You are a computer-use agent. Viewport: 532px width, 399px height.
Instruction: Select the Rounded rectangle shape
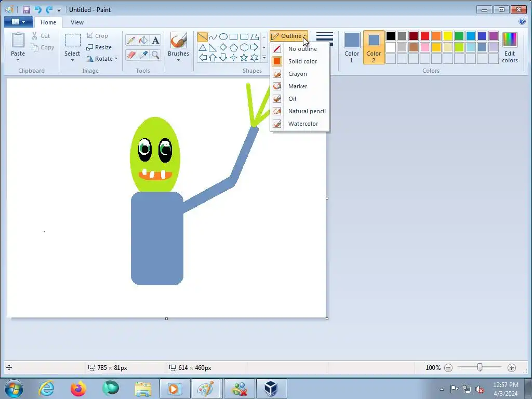click(244, 37)
